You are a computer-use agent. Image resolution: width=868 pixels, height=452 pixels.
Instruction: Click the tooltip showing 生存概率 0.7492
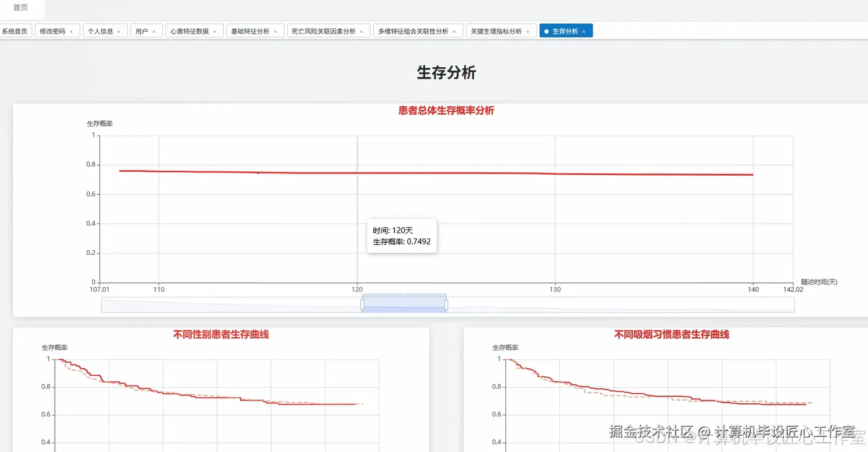[401, 236]
